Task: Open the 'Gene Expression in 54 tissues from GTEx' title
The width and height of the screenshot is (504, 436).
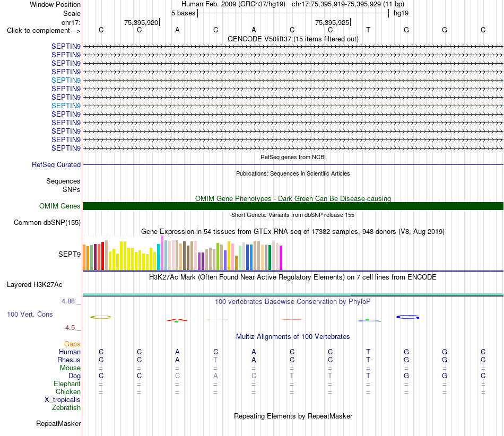Action: point(293,232)
